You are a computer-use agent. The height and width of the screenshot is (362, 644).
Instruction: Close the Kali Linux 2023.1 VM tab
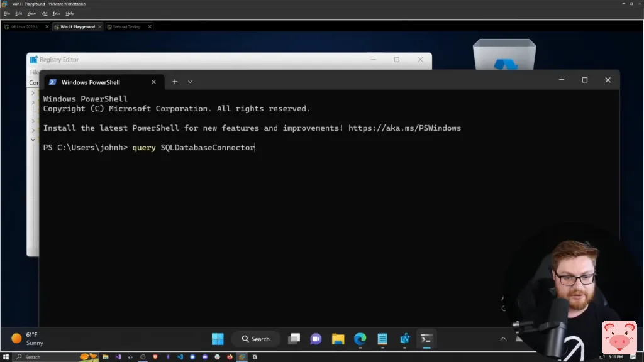coord(47,26)
